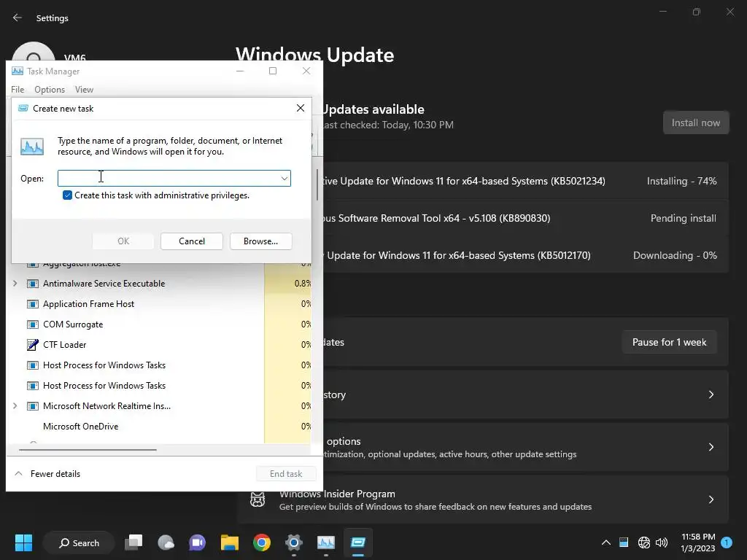Open the Windows Insider Program chevron
The width and height of the screenshot is (747, 560).
(x=711, y=499)
